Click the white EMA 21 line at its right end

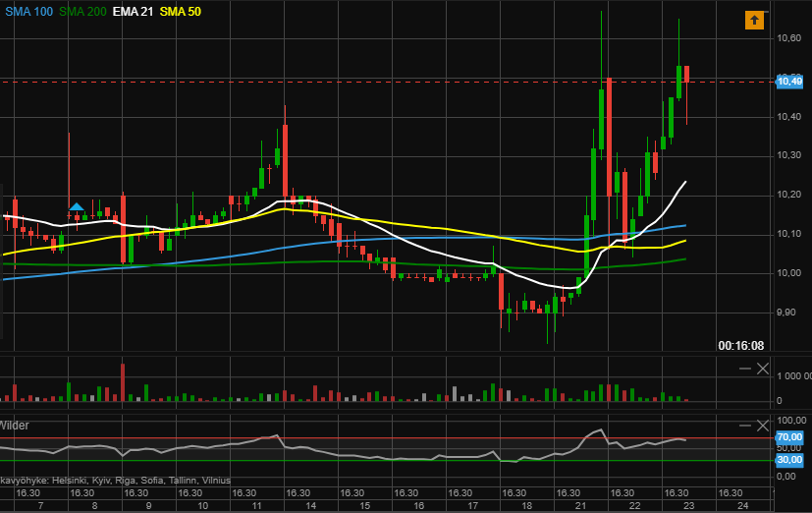(683, 183)
